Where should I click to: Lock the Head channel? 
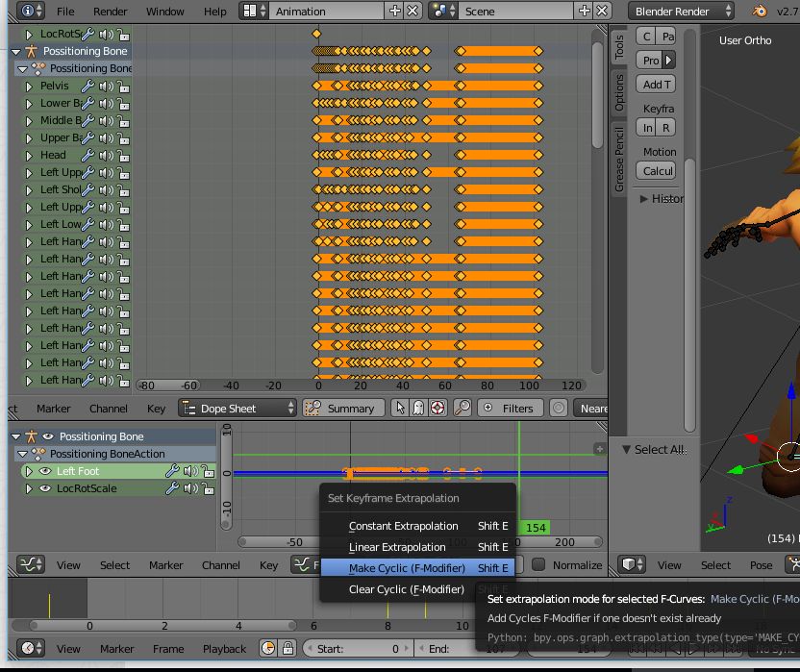pos(123,155)
